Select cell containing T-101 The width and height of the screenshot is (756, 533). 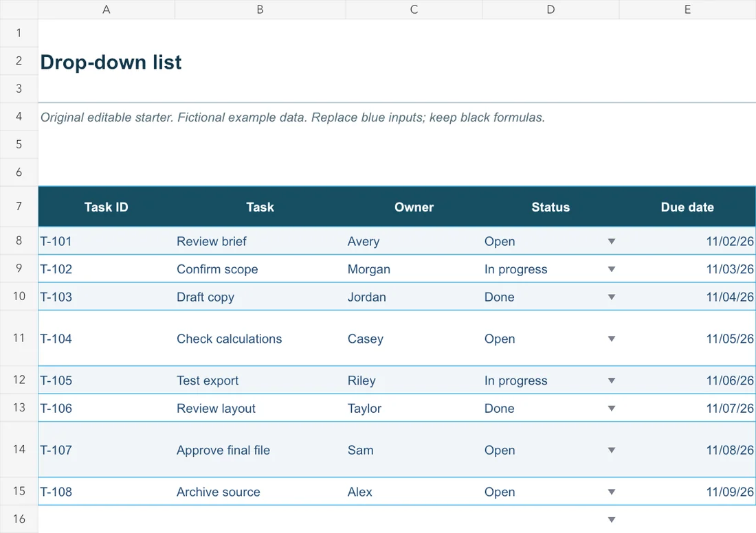coord(107,241)
